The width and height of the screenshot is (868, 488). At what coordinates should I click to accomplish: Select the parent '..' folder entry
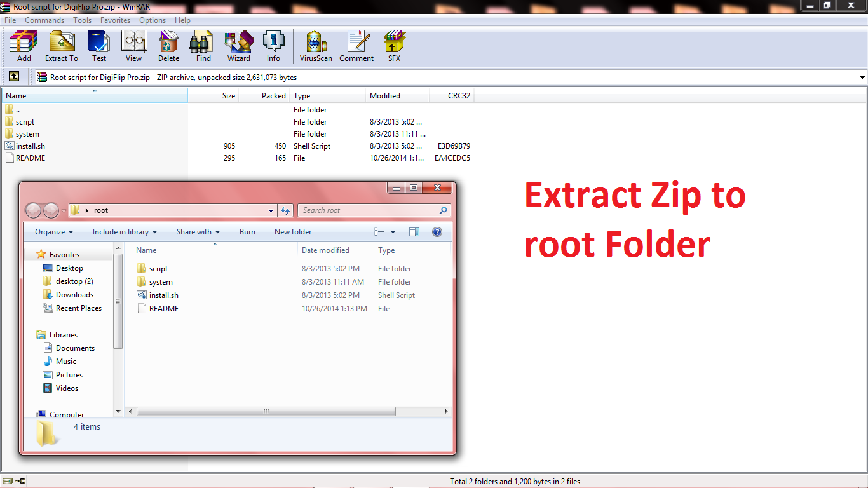[x=12, y=109]
